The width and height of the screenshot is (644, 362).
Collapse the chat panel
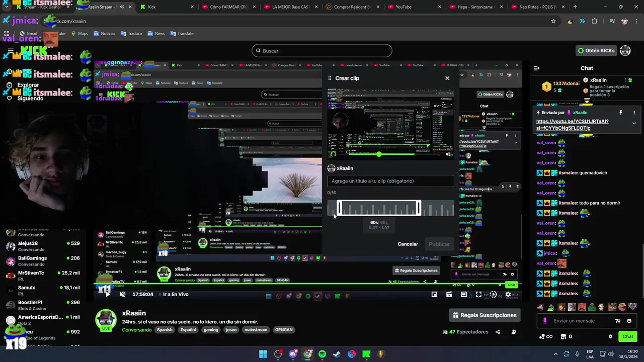pos(536,68)
